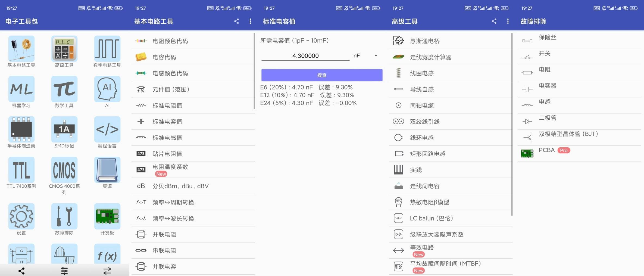Viewport: 644px width, 276px height.
Task: Tap the sliders filter icon in bottom bar
Action: (x=64, y=271)
